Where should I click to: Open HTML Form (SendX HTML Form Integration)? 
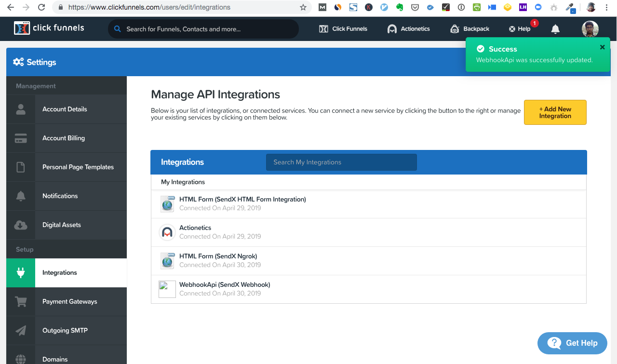pyautogui.click(x=369, y=204)
